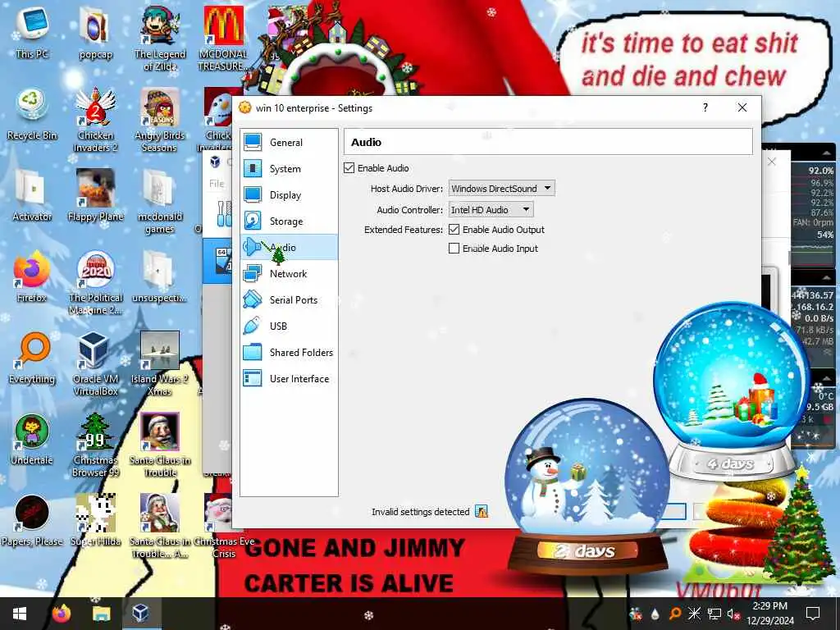Click the volume tray icon
Image resolution: width=840 pixels, height=630 pixels.
pos(733,614)
